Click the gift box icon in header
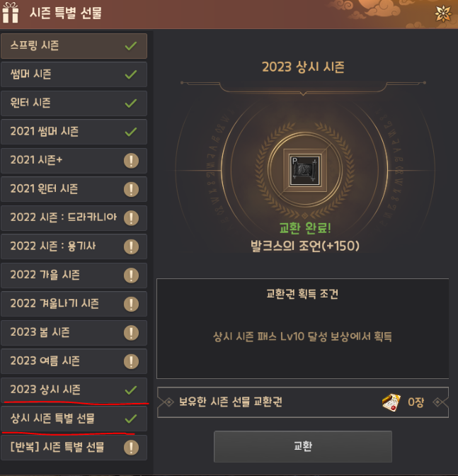Viewport: 458px width, 476px height. pyautogui.click(x=11, y=13)
